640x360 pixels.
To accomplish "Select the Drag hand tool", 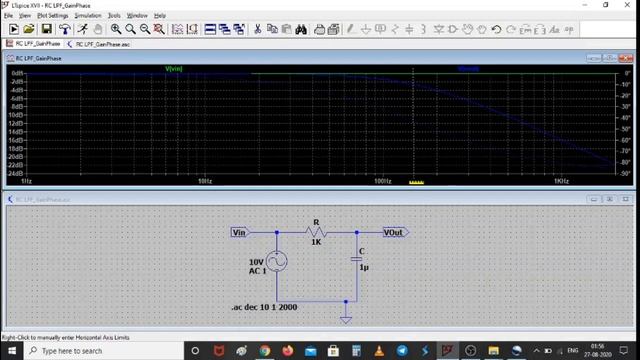I will [482, 29].
